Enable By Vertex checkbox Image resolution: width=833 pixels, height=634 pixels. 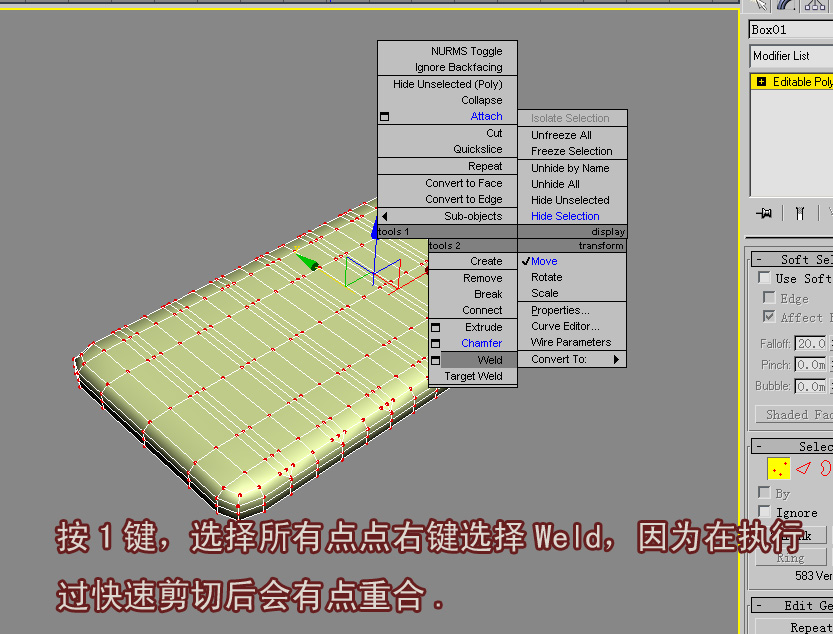pyautogui.click(x=764, y=492)
